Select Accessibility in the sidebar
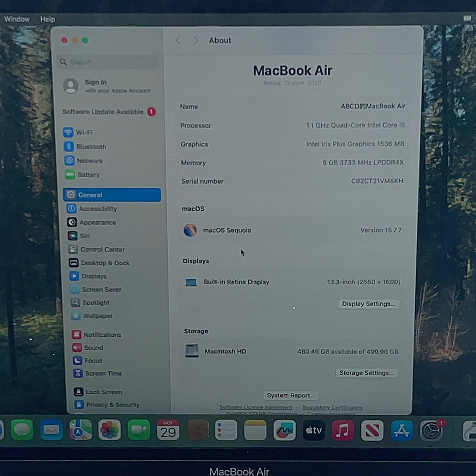The height and width of the screenshot is (476, 476). [92, 209]
